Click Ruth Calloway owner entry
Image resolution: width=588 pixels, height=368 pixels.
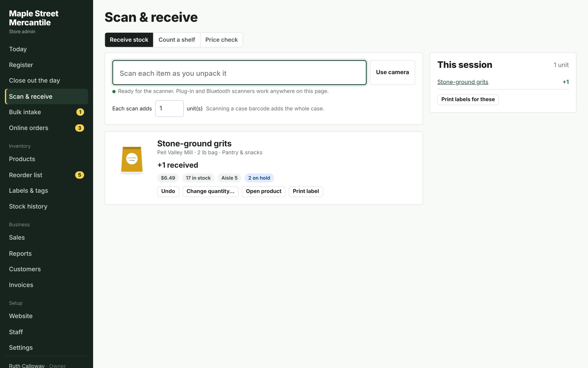pyautogui.click(x=37, y=365)
